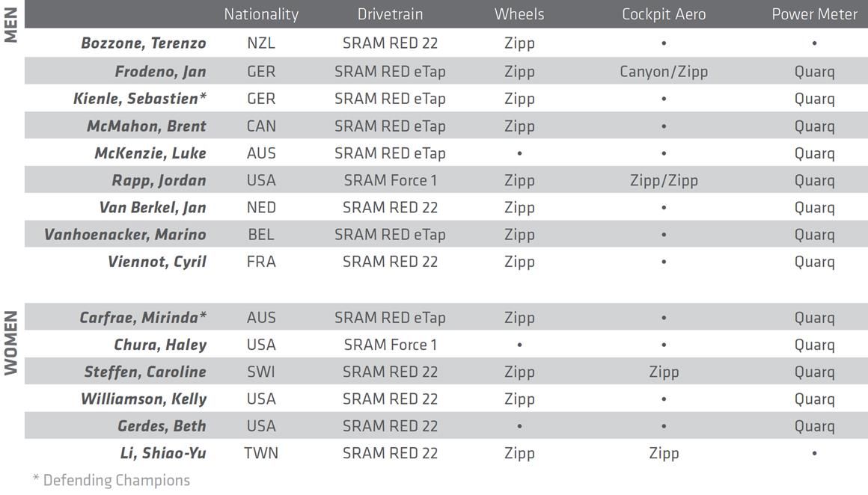
Task: Select Chura, Haley athlete name
Action: click(x=160, y=345)
